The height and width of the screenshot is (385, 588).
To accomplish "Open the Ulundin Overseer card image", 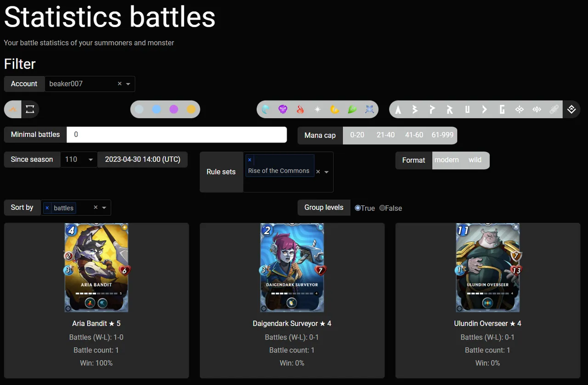I will (x=488, y=268).
